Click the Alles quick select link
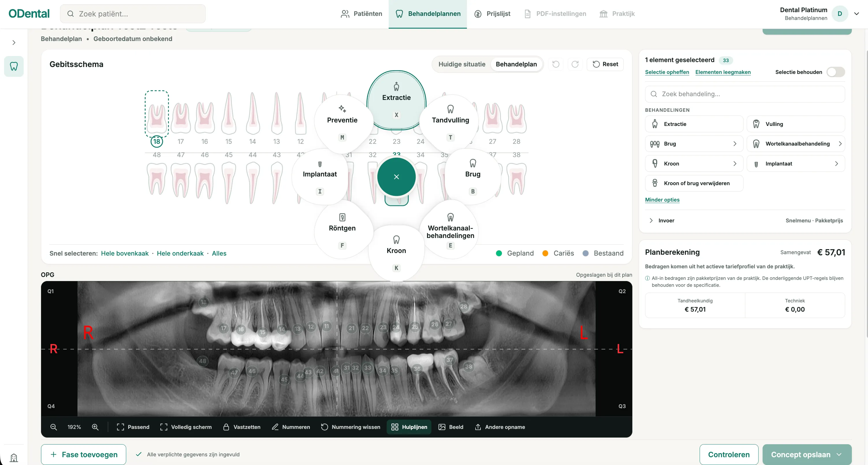Image resolution: width=868 pixels, height=465 pixels. (219, 253)
